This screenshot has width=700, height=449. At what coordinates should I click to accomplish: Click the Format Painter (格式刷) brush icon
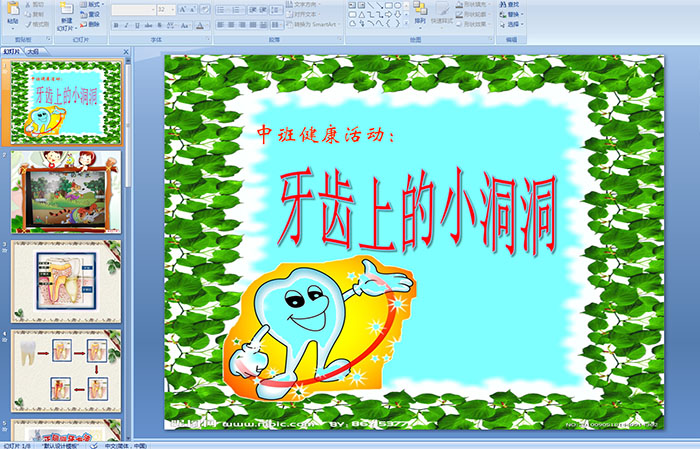coord(28,25)
